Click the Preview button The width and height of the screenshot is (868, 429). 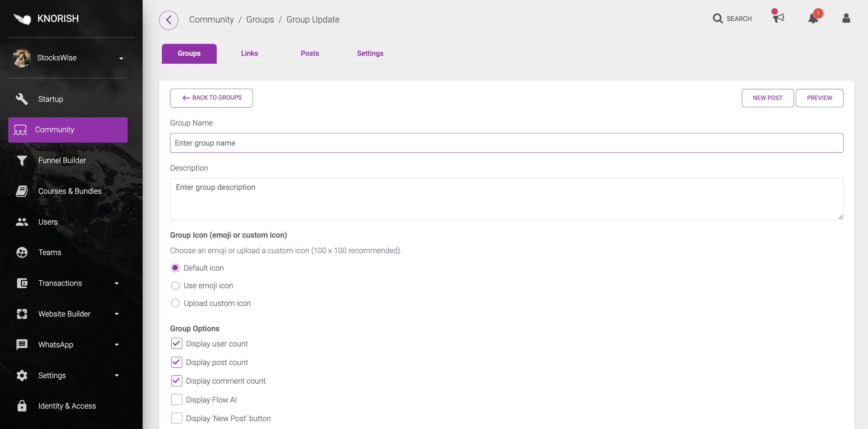(x=819, y=98)
